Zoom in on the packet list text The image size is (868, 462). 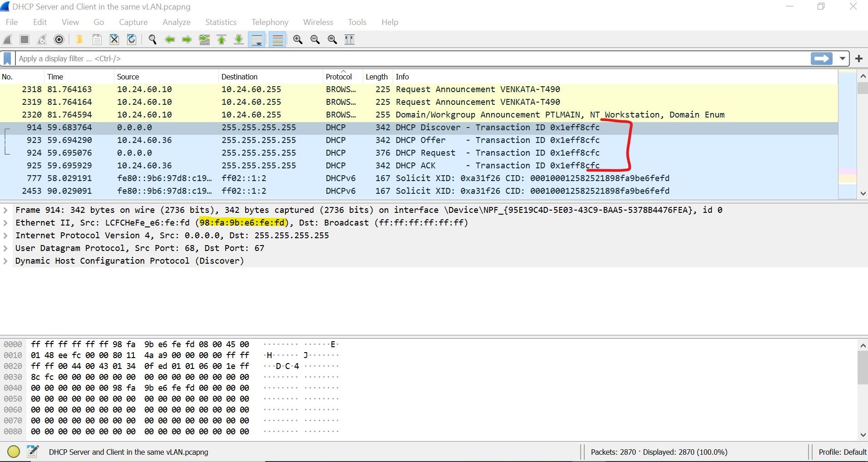[298, 39]
